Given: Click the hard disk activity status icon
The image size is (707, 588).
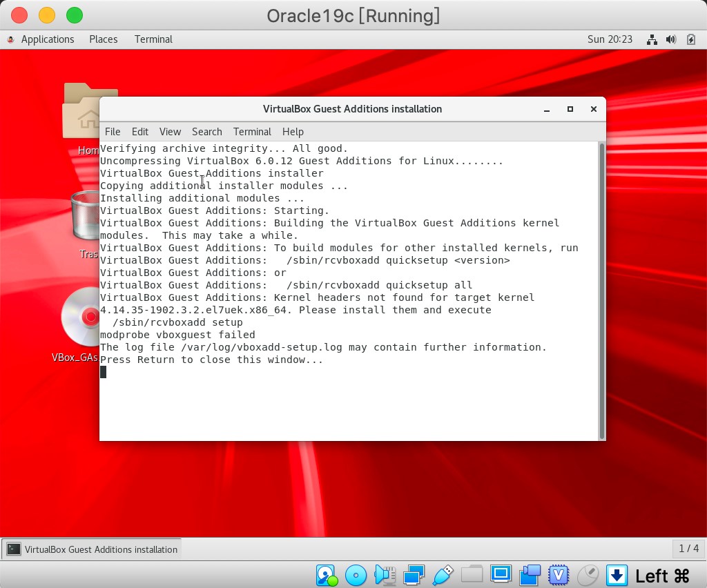Looking at the screenshot, I should pyautogui.click(x=327, y=576).
